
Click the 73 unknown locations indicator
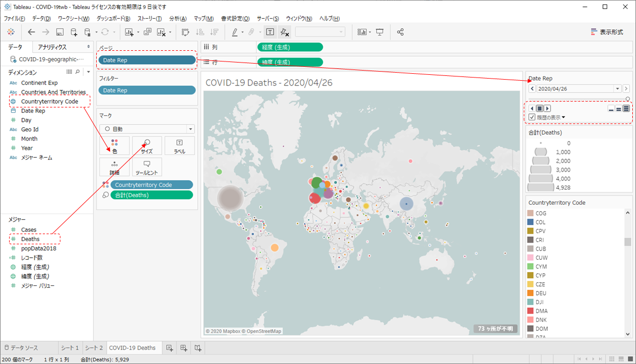click(495, 329)
